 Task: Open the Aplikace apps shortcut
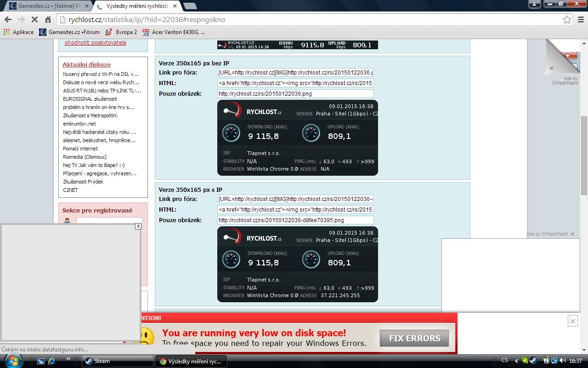coord(18,32)
